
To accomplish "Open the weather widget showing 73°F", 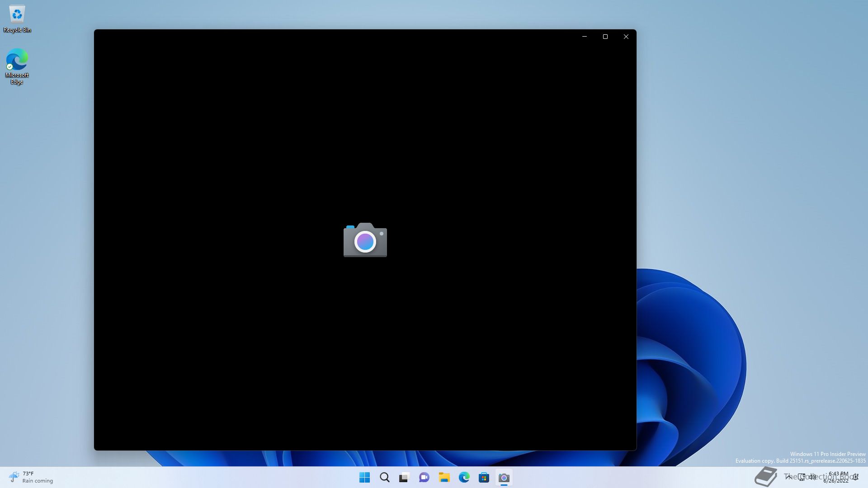I will 31,477.
